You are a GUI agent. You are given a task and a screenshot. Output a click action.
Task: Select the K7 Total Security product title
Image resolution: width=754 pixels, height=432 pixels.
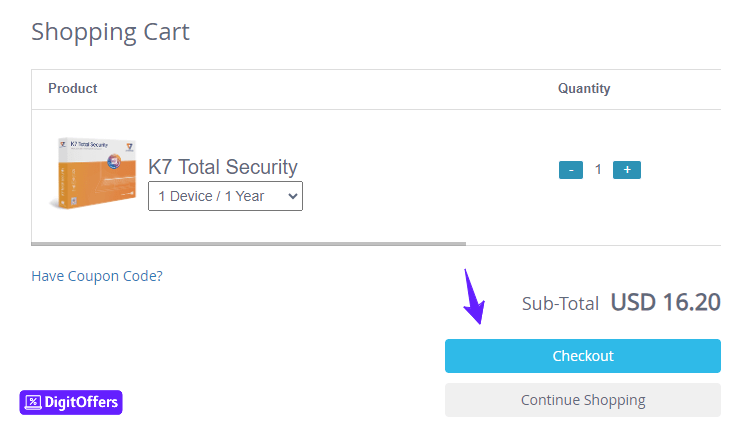pyautogui.click(x=223, y=167)
